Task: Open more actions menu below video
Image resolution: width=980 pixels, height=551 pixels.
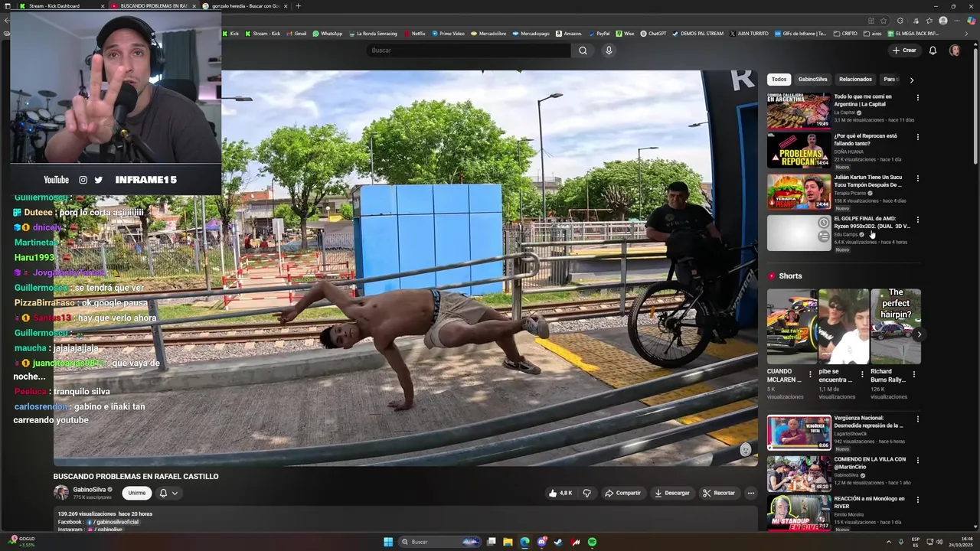Action: (750, 493)
